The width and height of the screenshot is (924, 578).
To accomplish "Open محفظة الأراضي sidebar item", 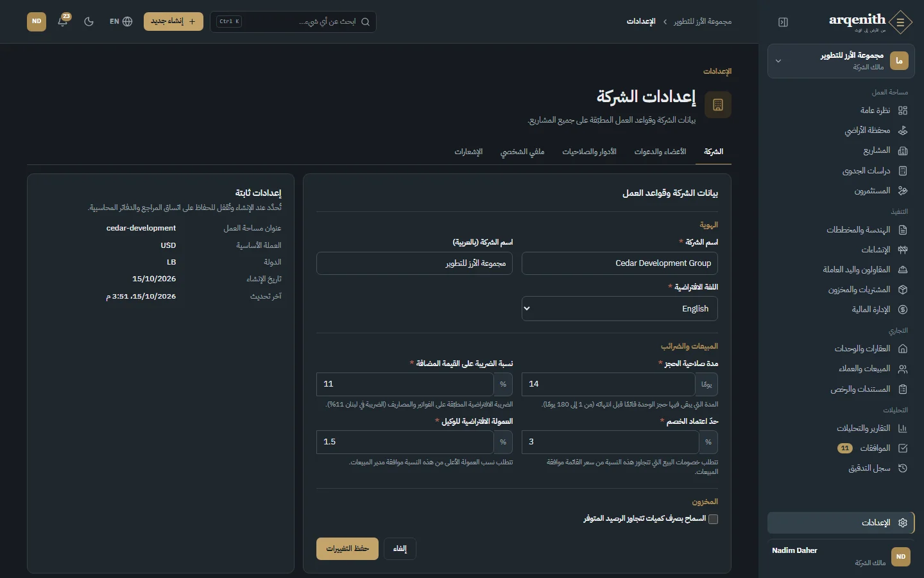I will pyautogui.click(x=841, y=130).
